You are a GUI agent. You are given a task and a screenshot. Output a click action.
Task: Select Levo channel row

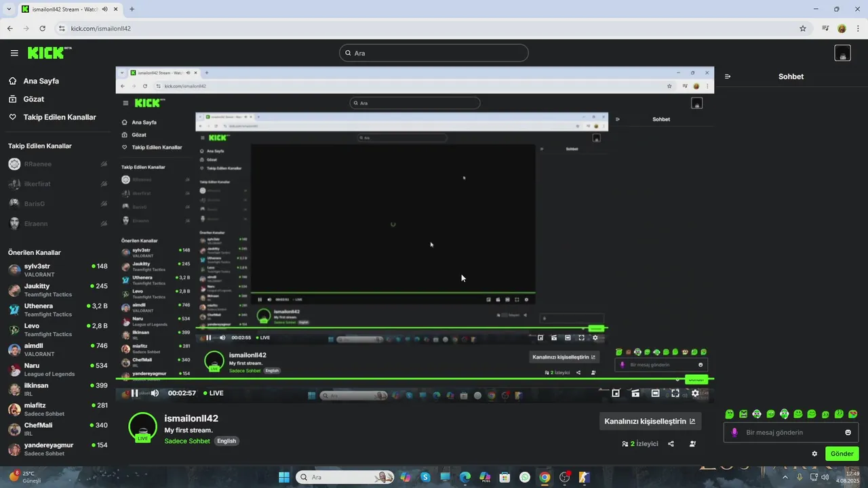(58, 329)
